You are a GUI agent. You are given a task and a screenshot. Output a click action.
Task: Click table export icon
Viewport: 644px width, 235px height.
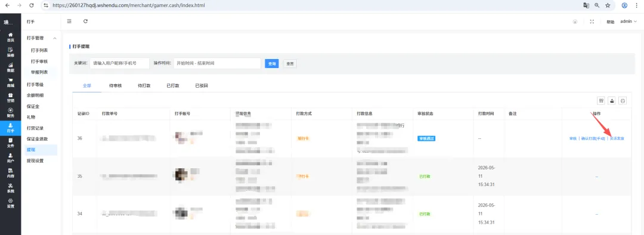612,101
